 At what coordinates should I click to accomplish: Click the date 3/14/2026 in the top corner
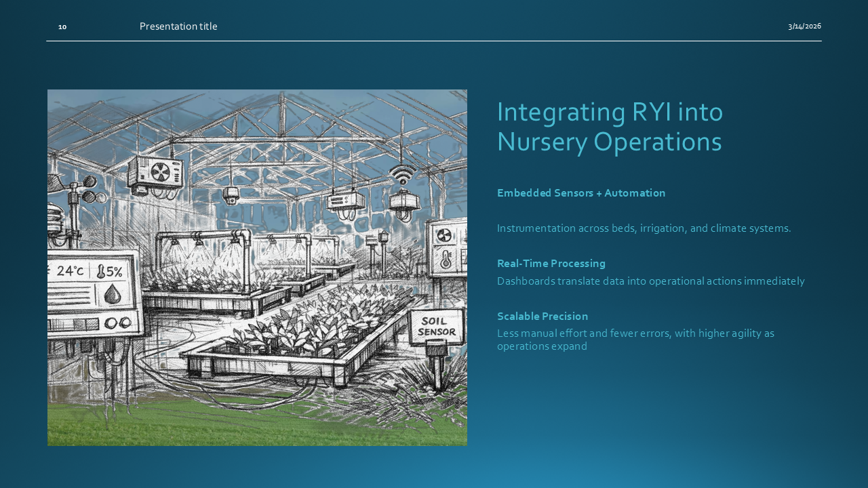[x=804, y=26]
